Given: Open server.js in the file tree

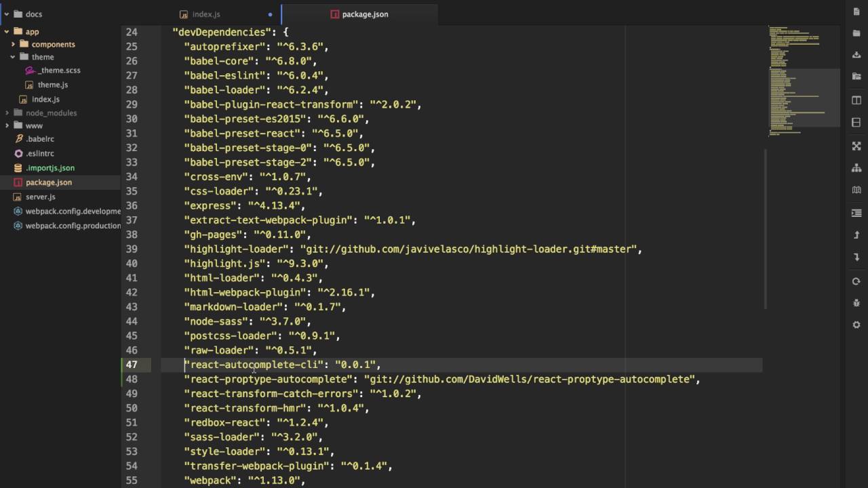Looking at the screenshot, I should (41, 197).
